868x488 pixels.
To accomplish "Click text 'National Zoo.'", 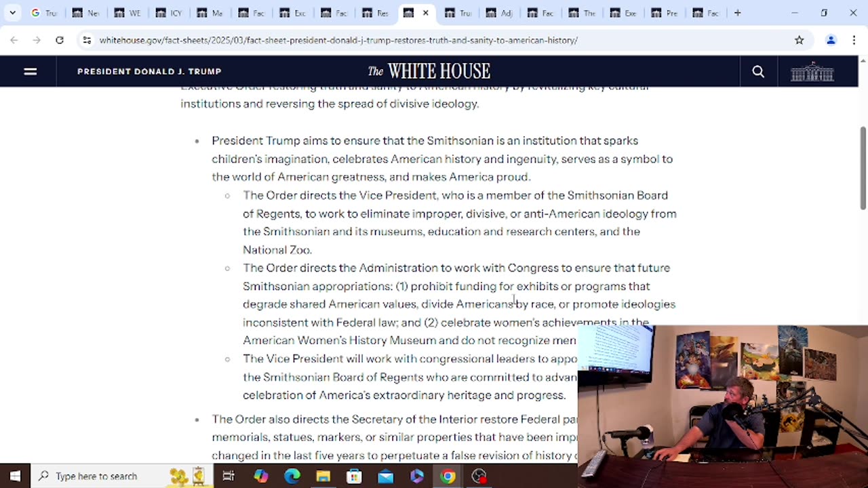I will (x=277, y=249).
